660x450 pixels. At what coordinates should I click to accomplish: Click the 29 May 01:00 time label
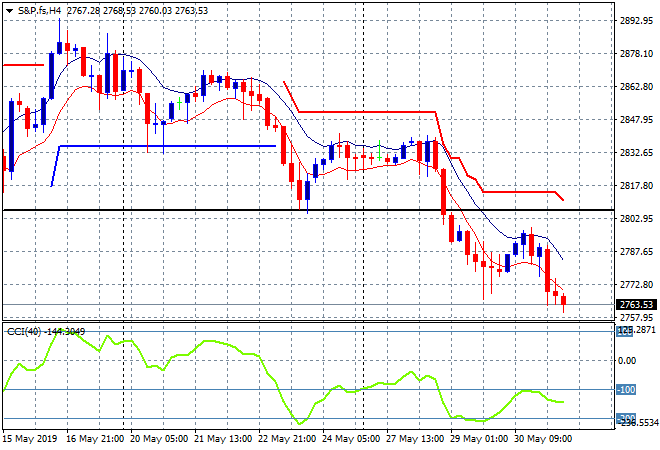479,439
